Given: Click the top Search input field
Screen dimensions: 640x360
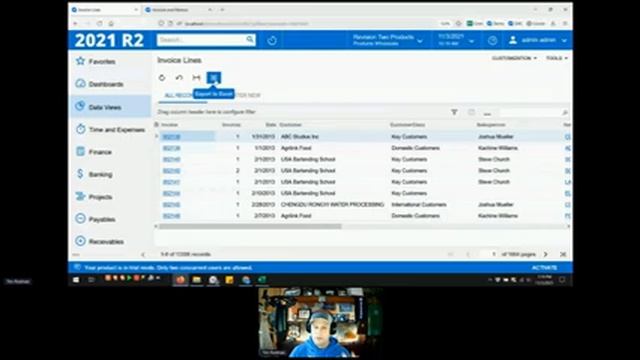Looking at the screenshot, I should click(x=202, y=40).
